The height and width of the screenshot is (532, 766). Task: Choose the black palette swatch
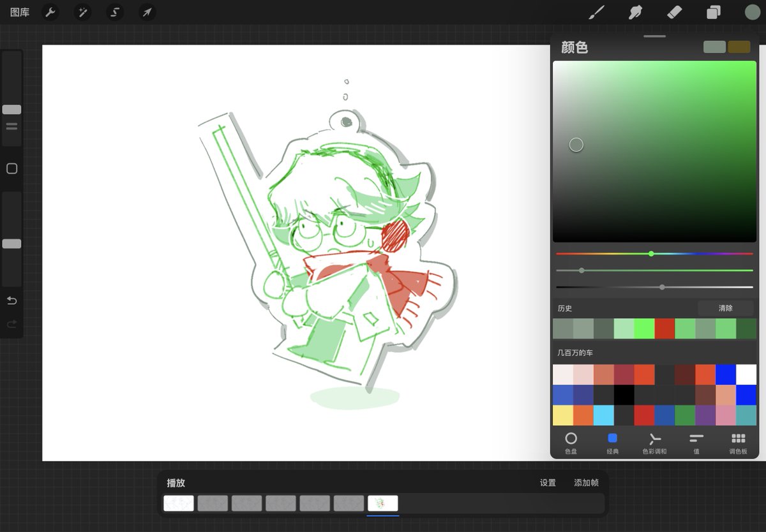[x=624, y=395]
